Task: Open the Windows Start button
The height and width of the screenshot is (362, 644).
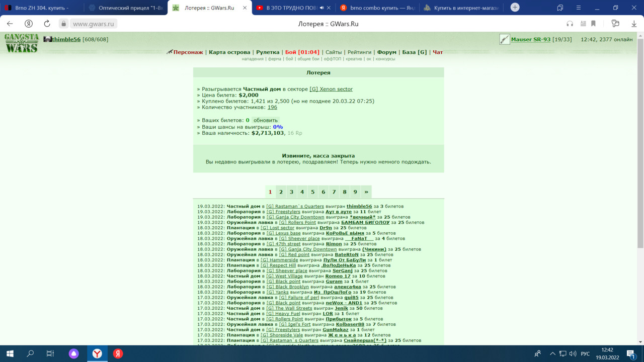Action: coord(10,354)
